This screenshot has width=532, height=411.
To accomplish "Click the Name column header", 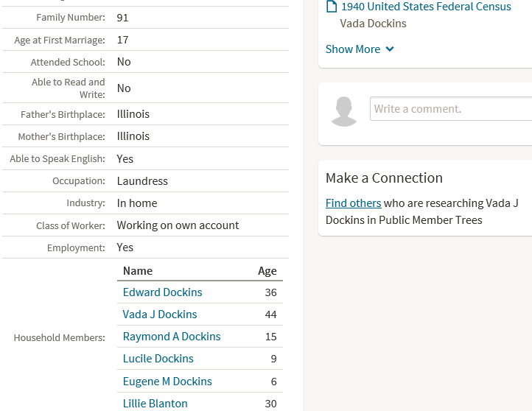I will [x=138, y=270].
